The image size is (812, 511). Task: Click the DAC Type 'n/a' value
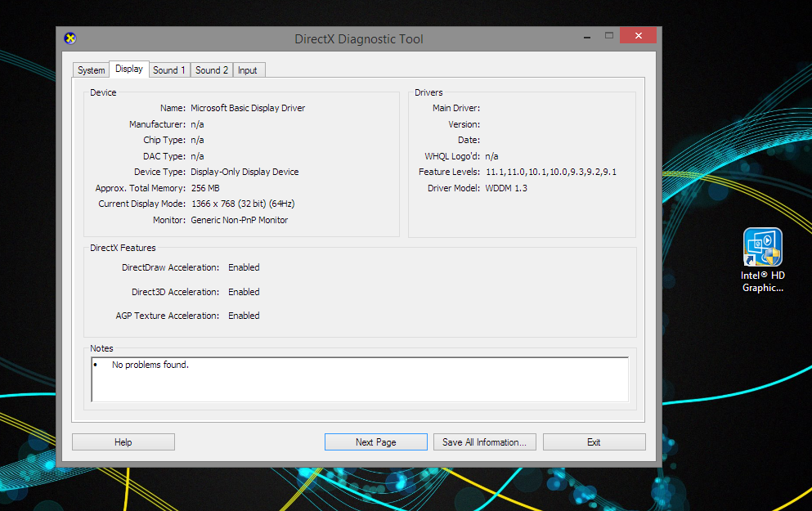[x=197, y=156]
